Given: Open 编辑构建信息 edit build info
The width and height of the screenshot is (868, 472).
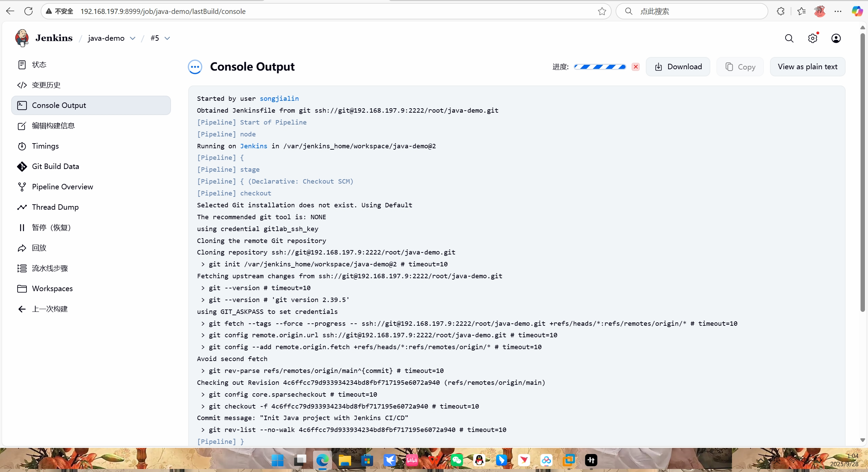Looking at the screenshot, I should (x=91, y=126).
